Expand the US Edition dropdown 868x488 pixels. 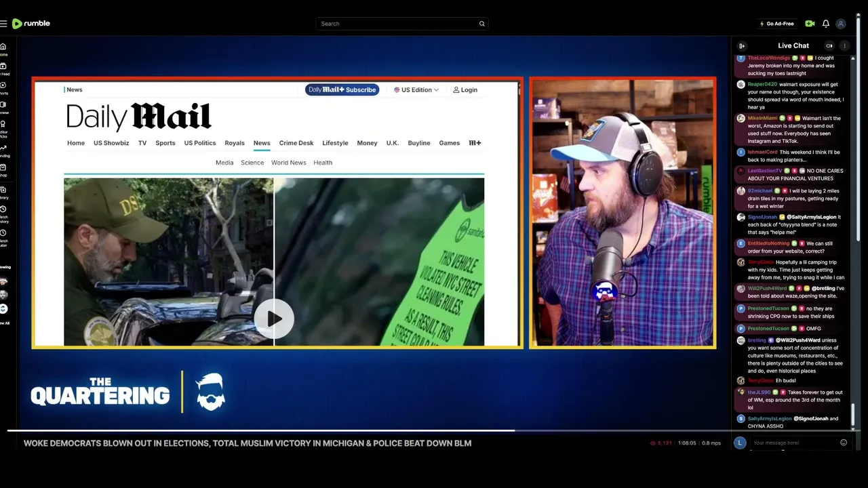click(x=416, y=89)
